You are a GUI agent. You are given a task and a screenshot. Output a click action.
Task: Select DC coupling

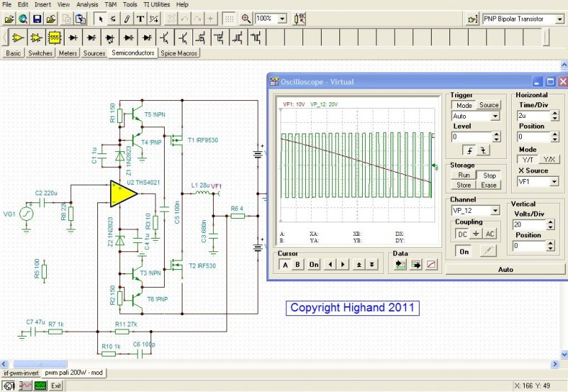pos(462,234)
